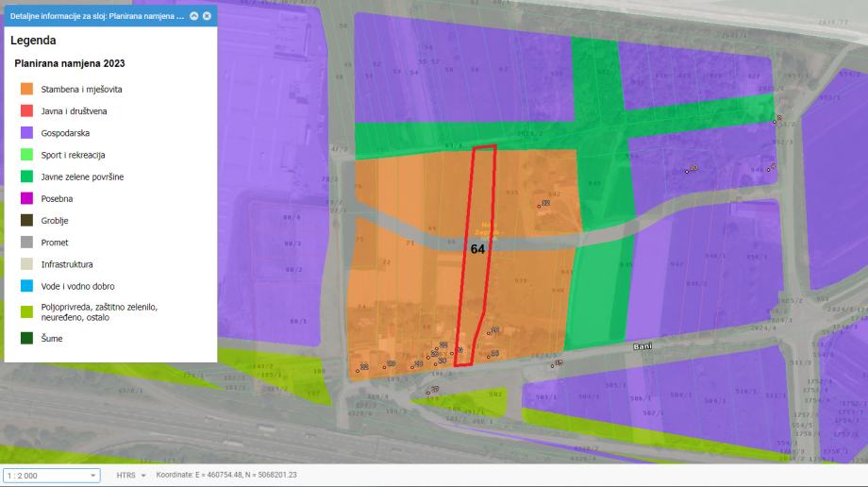Open the HTRS coordinate system dropdown
Viewport: 868px width, 487px height.
point(130,475)
